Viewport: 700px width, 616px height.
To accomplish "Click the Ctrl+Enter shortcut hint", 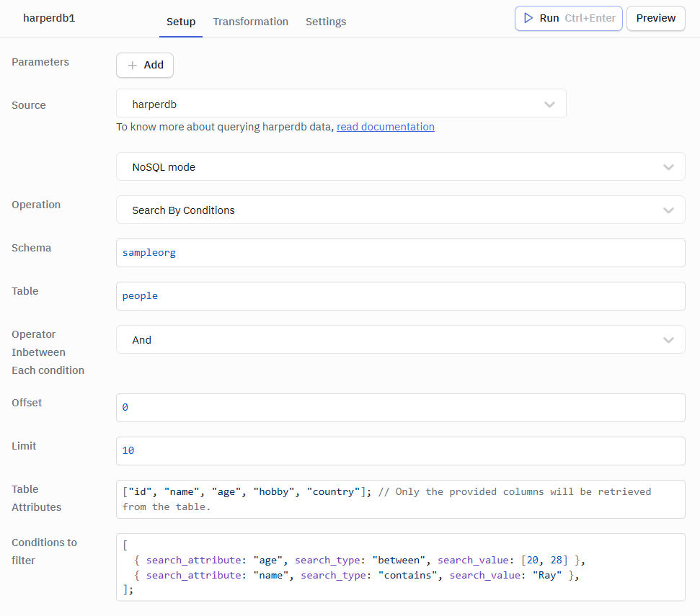I will (590, 18).
